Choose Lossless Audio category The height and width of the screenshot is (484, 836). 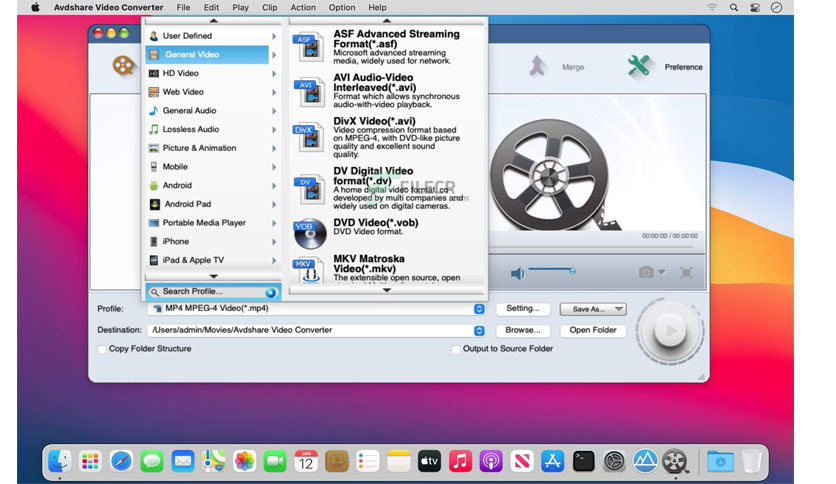coord(213,129)
